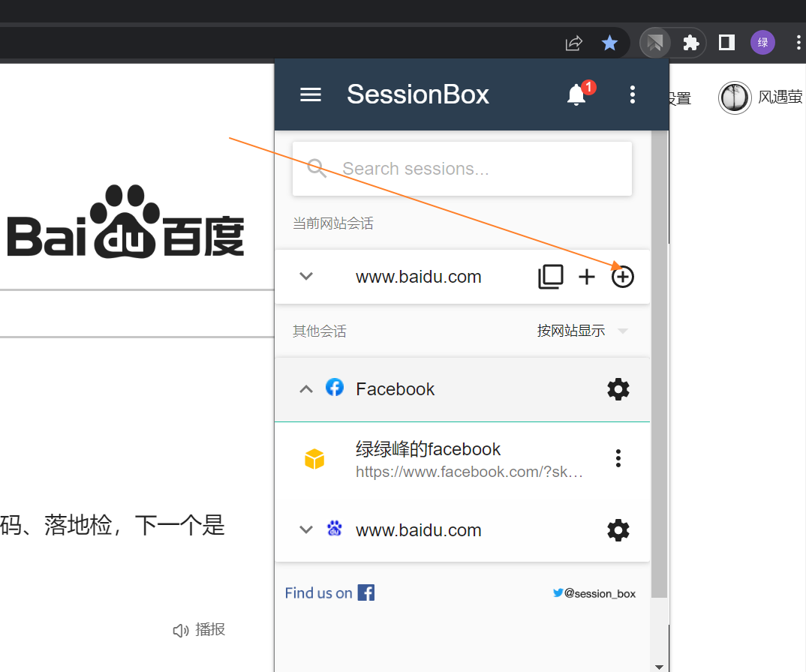
Task: Expand the current www.baidu.com session chevron
Action: click(x=306, y=277)
